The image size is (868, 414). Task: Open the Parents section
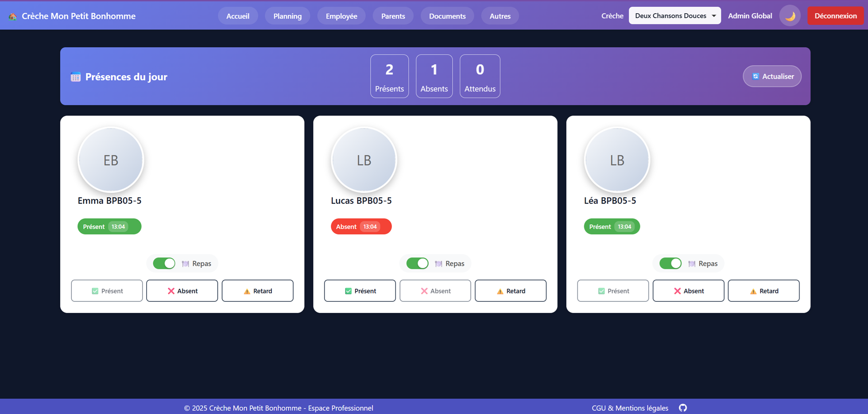(x=393, y=16)
